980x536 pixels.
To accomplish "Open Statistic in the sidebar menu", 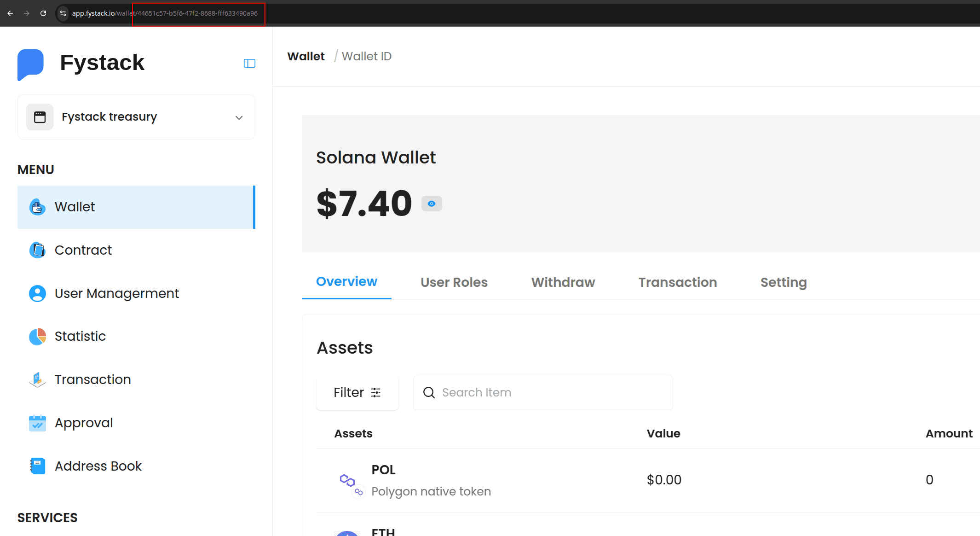I will pos(136,337).
